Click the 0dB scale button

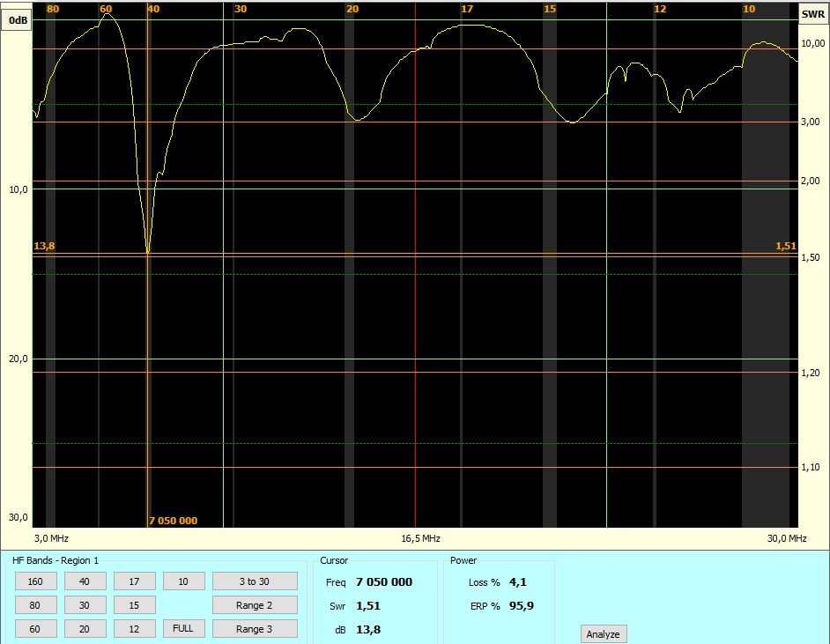point(17,20)
